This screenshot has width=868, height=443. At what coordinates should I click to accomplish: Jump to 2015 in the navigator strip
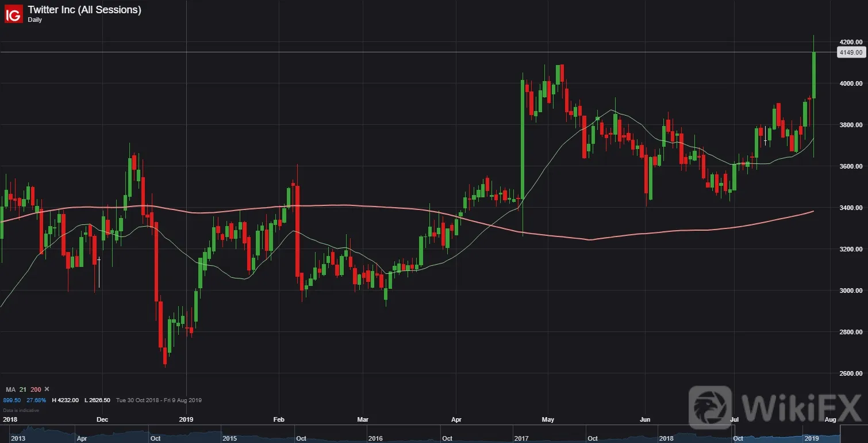point(229,438)
